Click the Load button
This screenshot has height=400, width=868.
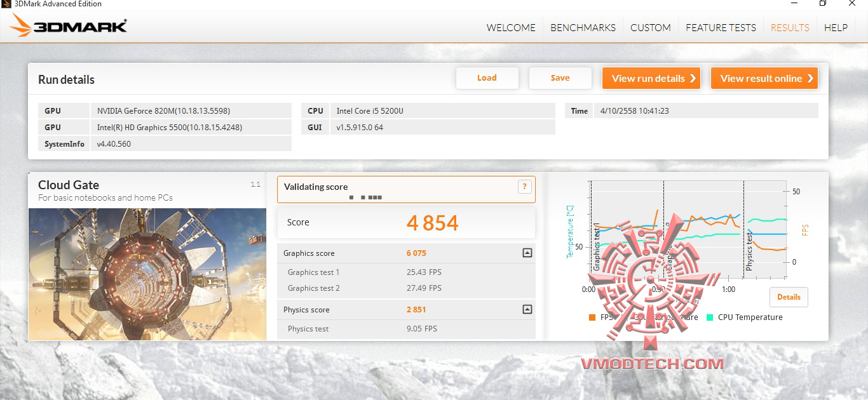[x=487, y=78]
